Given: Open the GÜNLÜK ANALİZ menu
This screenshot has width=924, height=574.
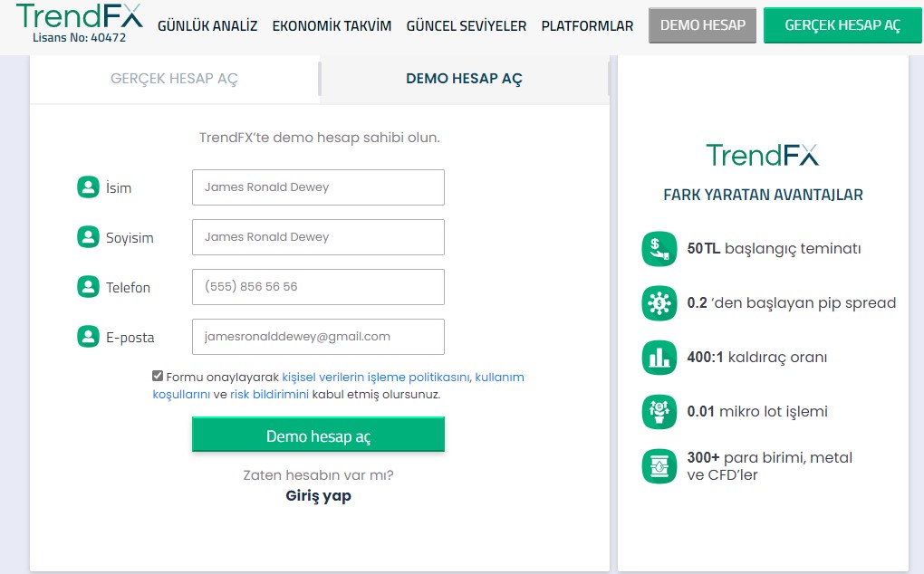Looking at the screenshot, I should [207, 26].
